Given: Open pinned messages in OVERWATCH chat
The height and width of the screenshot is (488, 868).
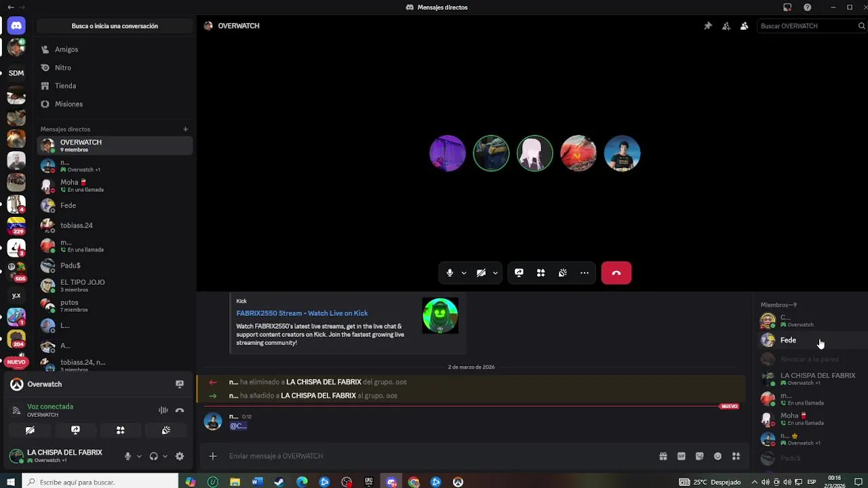Looking at the screenshot, I should (x=708, y=26).
